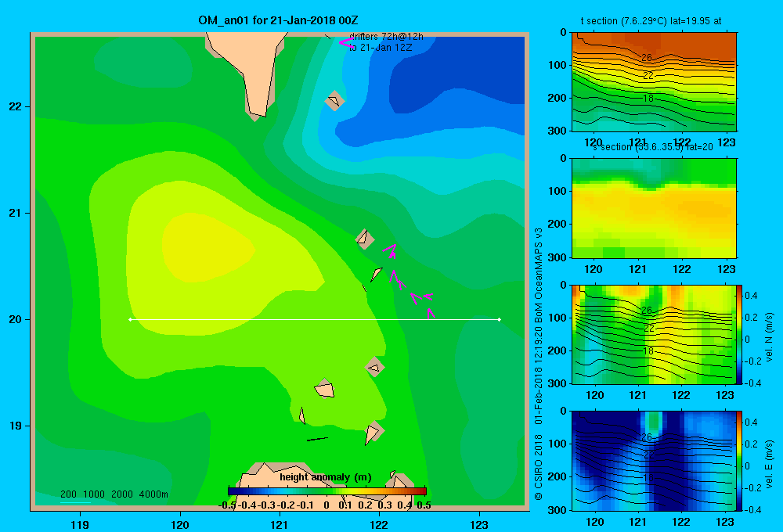
Task: Open the northward velocity section panel
Action: [x=654, y=334]
